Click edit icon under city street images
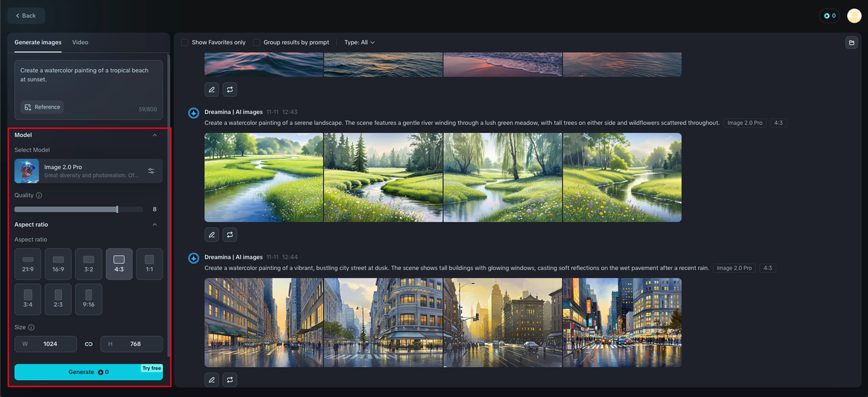Viewport: 868px width, 397px height. (x=212, y=380)
